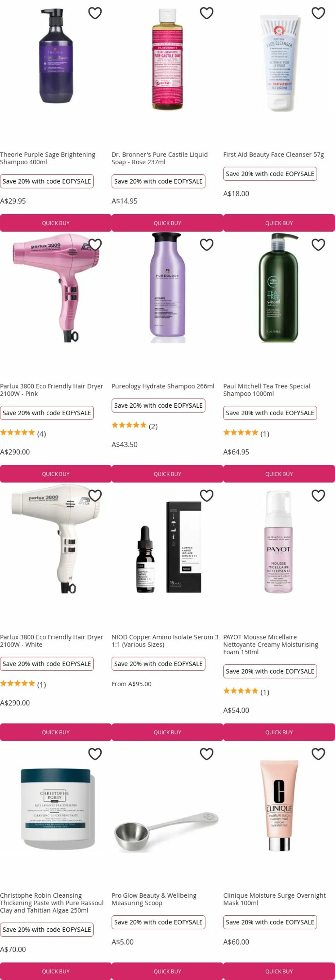Image resolution: width=335 pixels, height=980 pixels.
Task: Toggle heart on Parlux 3800 White dryer
Action: 95,495
